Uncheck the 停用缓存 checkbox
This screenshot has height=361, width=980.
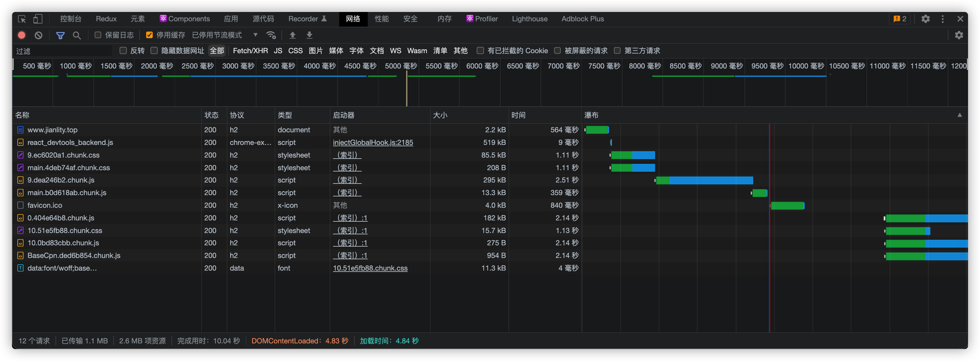point(149,35)
